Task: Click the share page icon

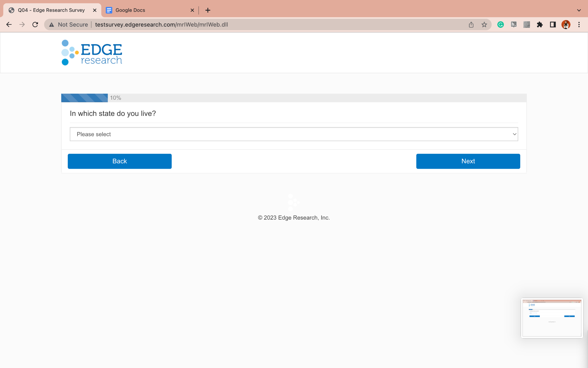Action: [x=471, y=25]
